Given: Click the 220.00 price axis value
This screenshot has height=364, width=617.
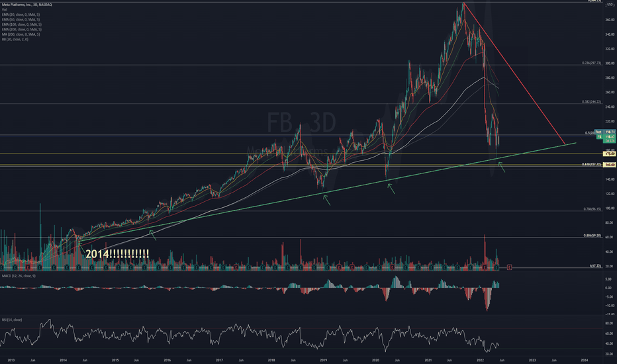Looking at the screenshot, I should point(610,121).
